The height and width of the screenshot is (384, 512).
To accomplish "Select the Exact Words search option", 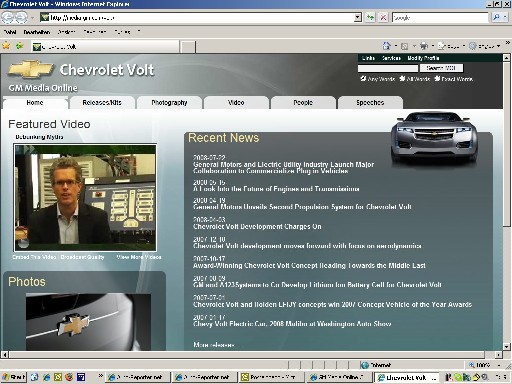I will (x=437, y=79).
